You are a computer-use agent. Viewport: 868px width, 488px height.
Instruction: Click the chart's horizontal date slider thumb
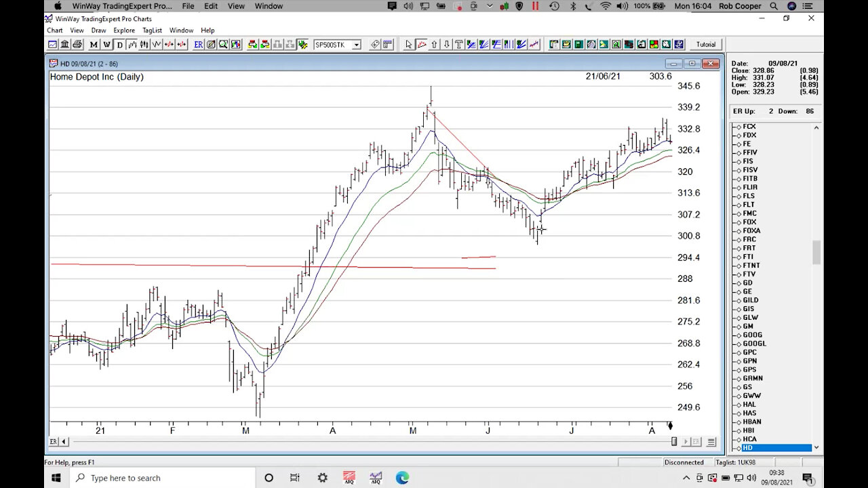674,442
